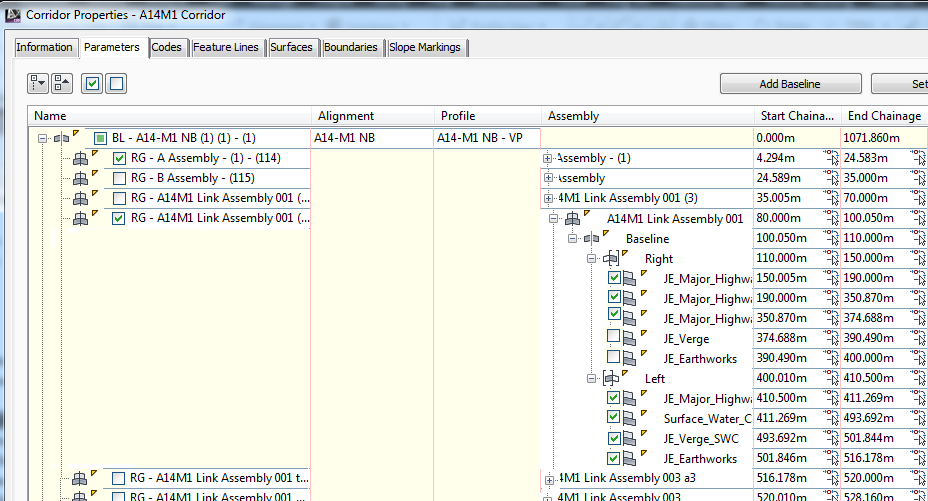Uncheck RG - A Assembly - (1) - (114)
928x501 pixels.
[120, 159]
